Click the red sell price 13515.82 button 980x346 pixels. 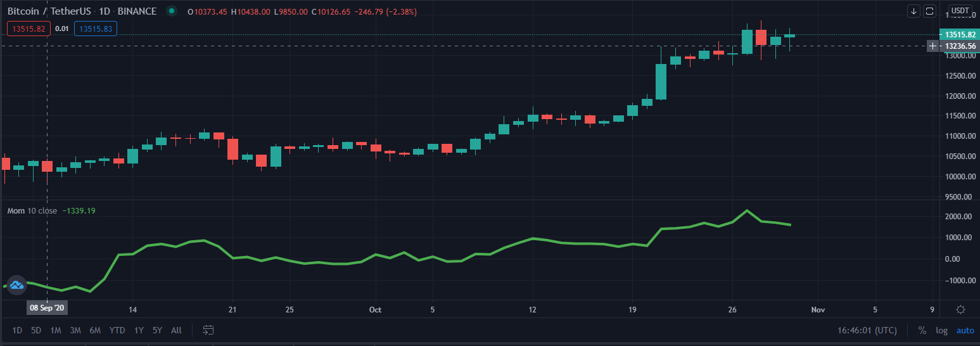(x=29, y=28)
